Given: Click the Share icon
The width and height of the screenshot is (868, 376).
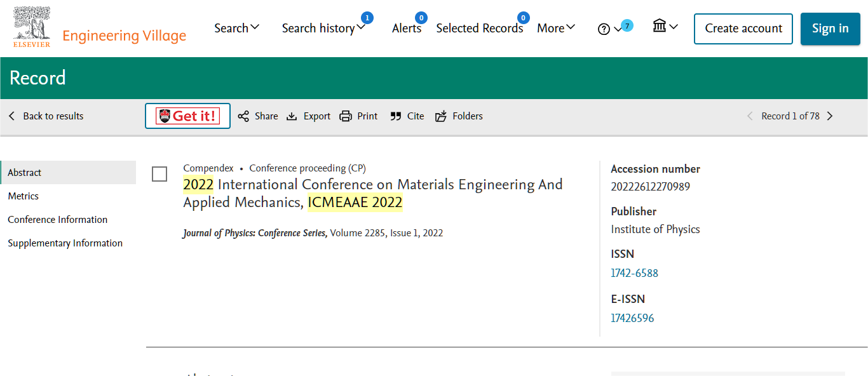Looking at the screenshot, I should pos(243,116).
